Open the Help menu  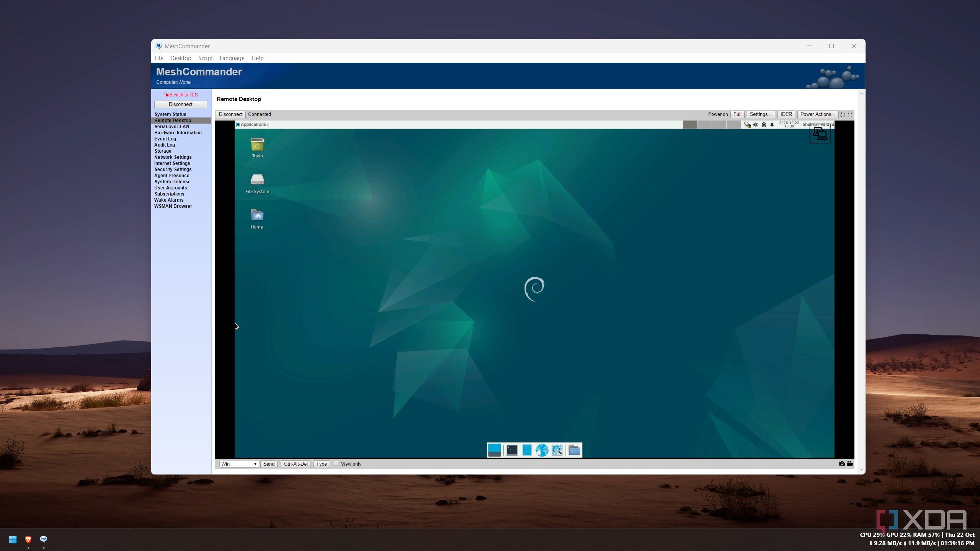pos(257,58)
